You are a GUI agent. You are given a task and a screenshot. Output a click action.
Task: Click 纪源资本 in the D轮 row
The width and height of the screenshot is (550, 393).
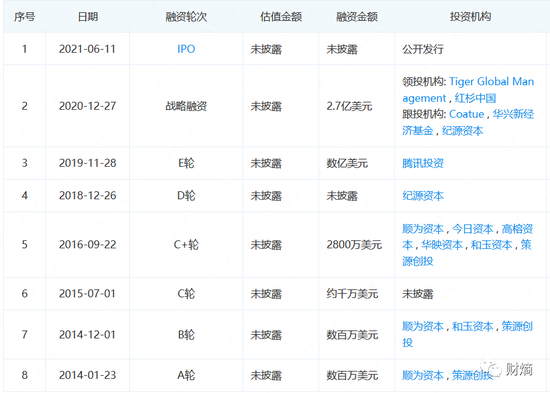click(423, 195)
